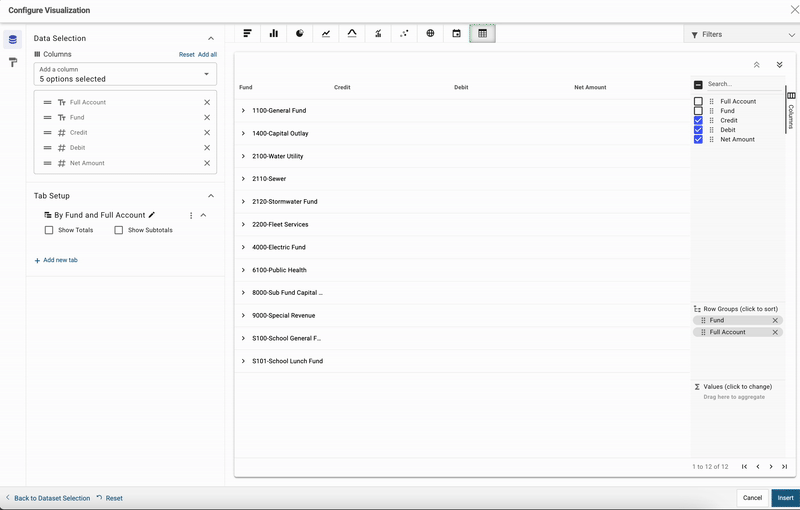Select the area chart type
Image resolution: width=800 pixels, height=510 pixels.
(x=352, y=34)
